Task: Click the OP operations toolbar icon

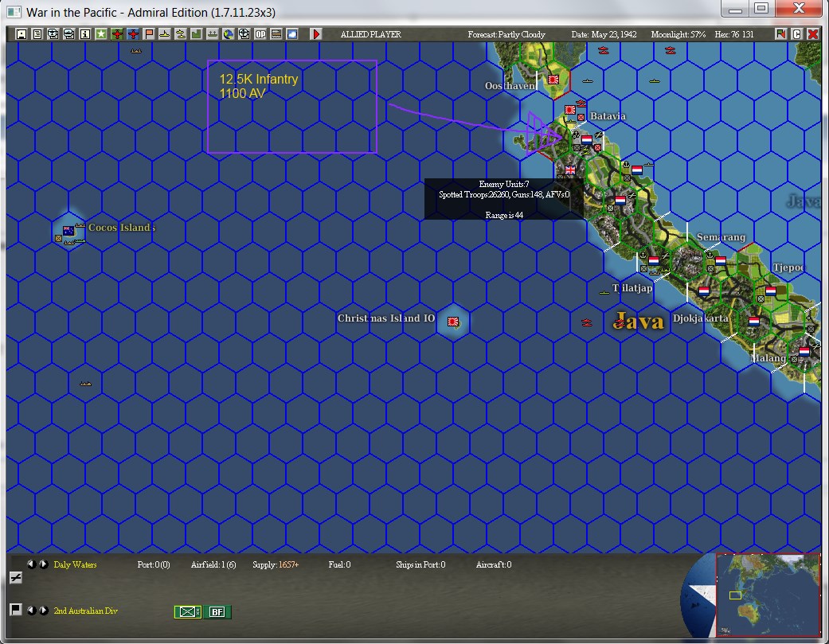Action: click(260, 34)
